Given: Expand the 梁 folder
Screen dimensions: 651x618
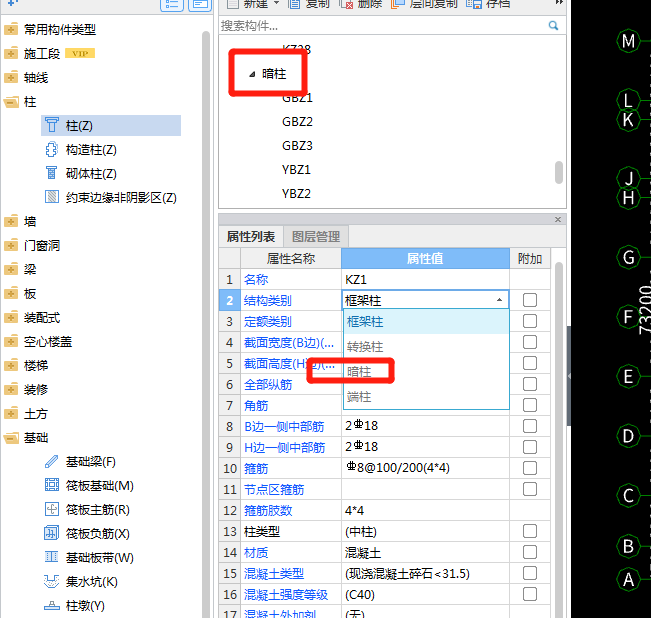Looking at the screenshot, I should 11,269.
